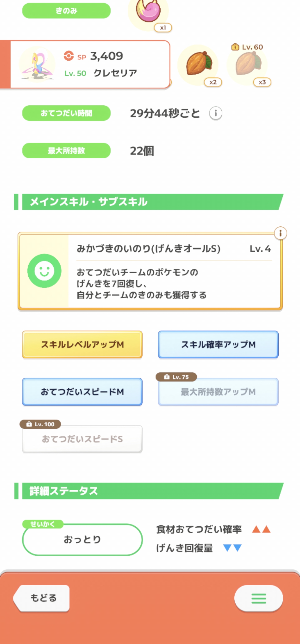The width and height of the screenshot is (300, 644).
Task: Tap the もどる back button
Action: click(42, 598)
